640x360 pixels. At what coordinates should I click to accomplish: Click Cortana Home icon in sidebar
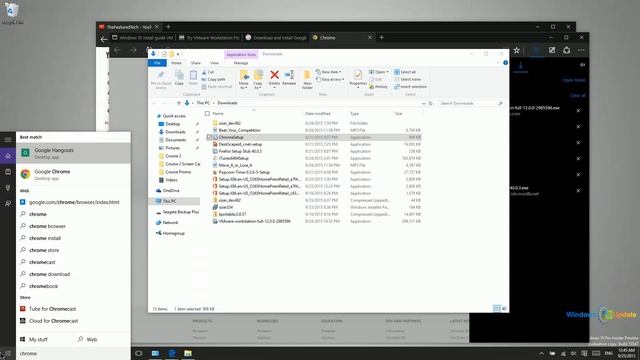click(8, 156)
